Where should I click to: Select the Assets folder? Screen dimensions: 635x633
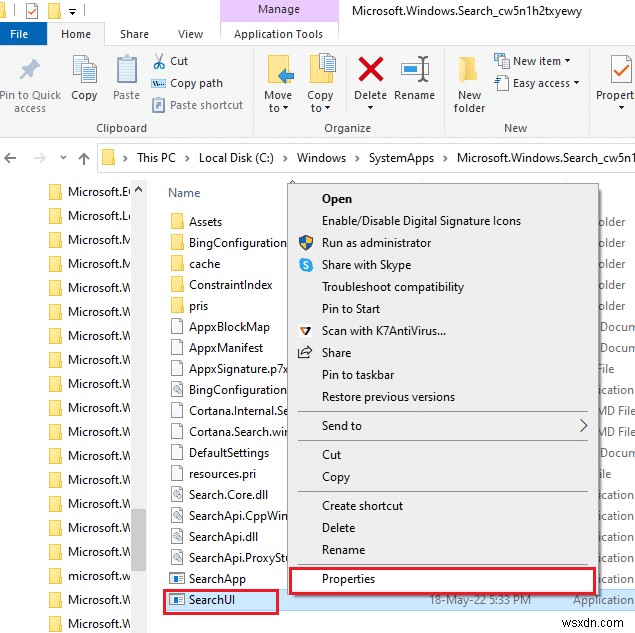(x=197, y=222)
